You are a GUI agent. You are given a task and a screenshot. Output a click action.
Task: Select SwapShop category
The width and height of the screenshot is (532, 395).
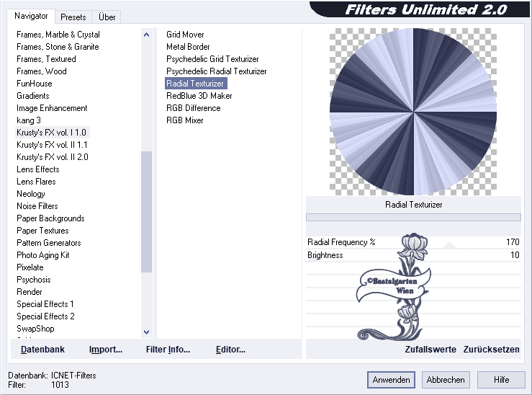[35, 328]
